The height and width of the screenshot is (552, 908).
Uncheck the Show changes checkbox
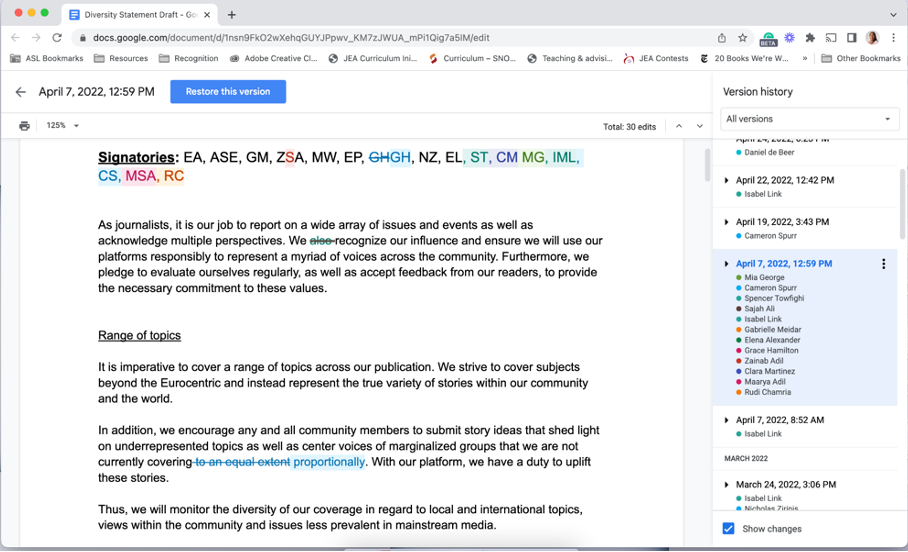pyautogui.click(x=728, y=528)
